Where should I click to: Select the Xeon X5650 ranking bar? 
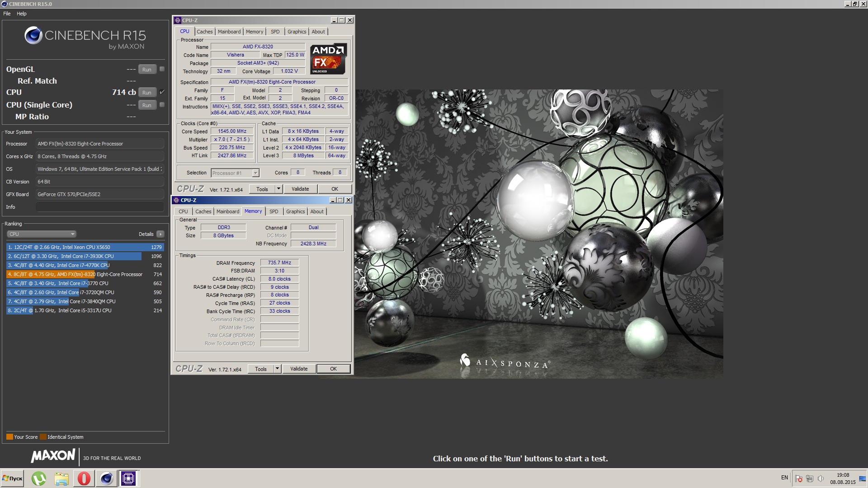click(x=85, y=247)
